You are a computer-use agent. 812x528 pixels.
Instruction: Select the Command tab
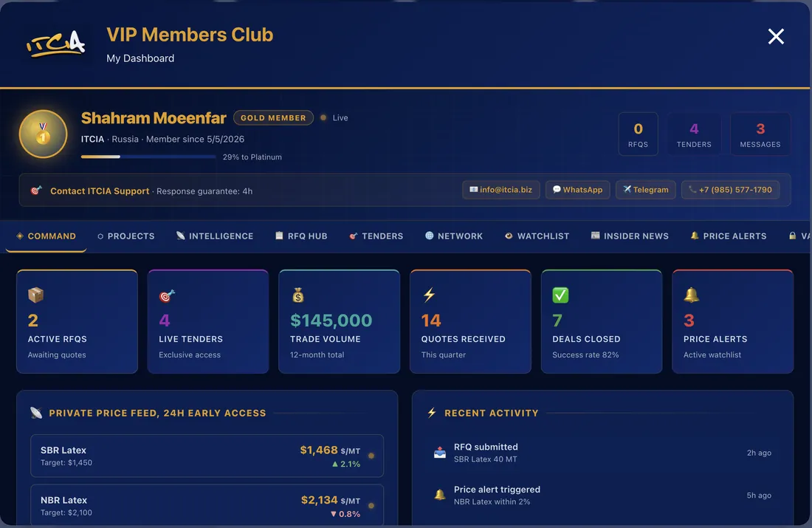46,236
